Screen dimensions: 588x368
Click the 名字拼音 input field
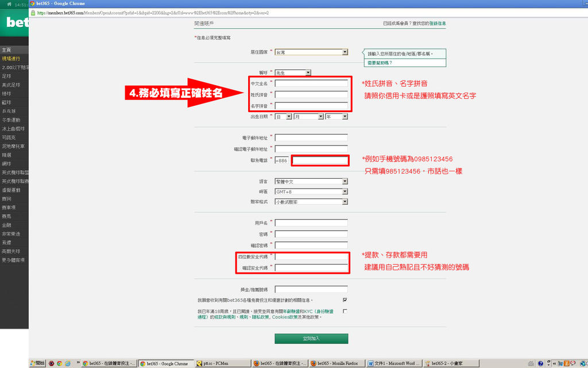(311, 106)
